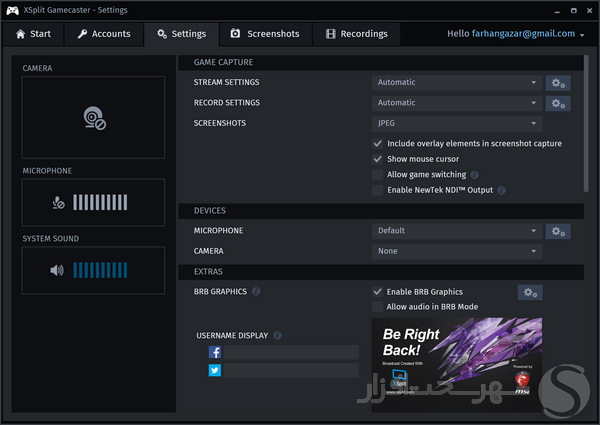Image resolution: width=600 pixels, height=425 pixels.
Task: Open Stream Settings gear options
Action: pos(558,83)
